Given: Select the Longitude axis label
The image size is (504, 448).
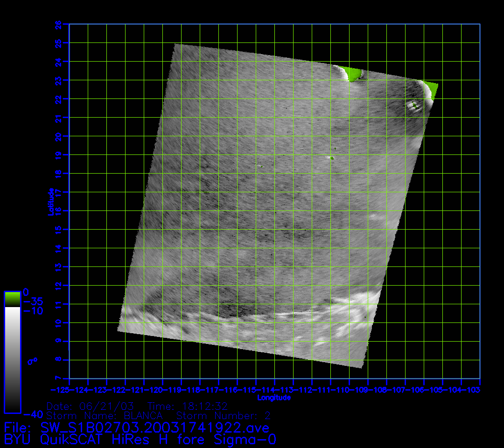Looking at the screenshot, I should [274, 398].
